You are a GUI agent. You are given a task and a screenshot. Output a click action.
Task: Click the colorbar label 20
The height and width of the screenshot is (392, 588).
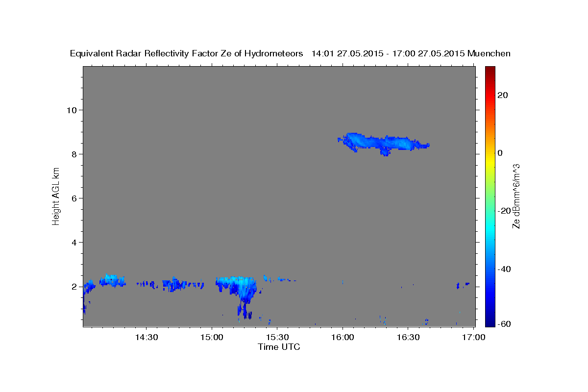502,95
